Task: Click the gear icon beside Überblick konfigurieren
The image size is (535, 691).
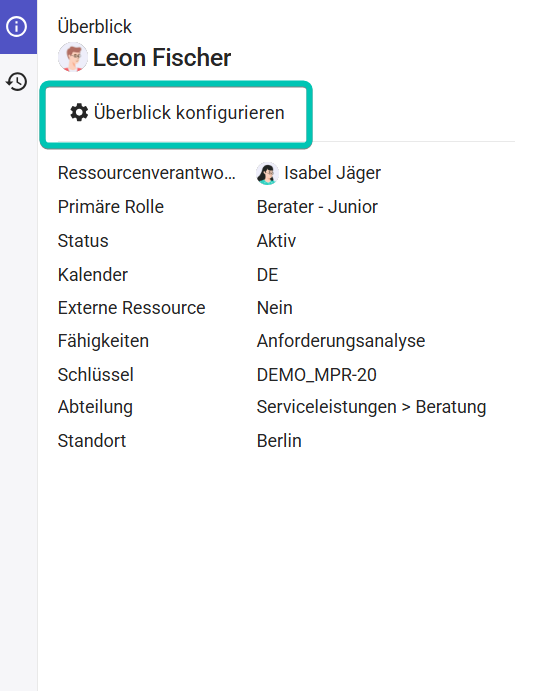Action: click(x=79, y=112)
